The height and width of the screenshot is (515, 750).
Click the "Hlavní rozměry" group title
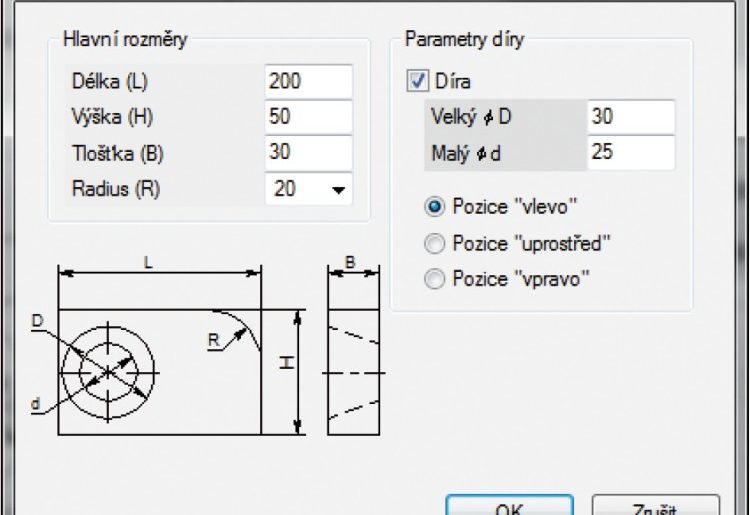[124, 40]
